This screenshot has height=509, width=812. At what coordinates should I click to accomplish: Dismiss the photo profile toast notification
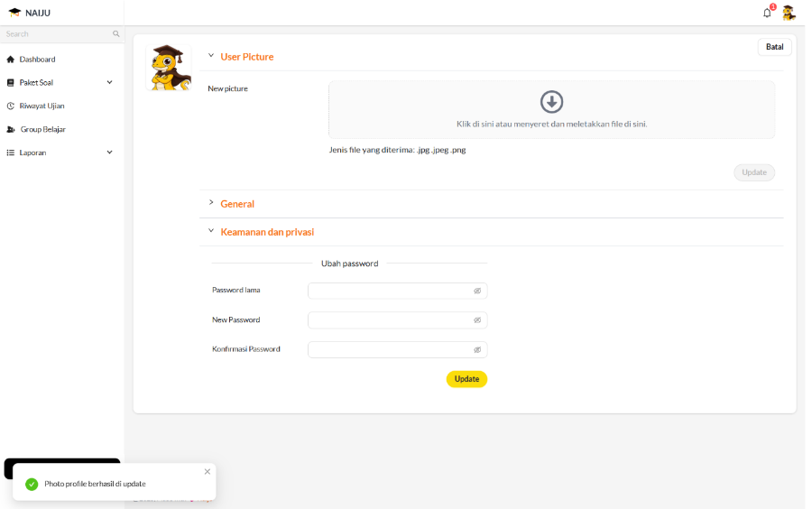click(x=208, y=472)
